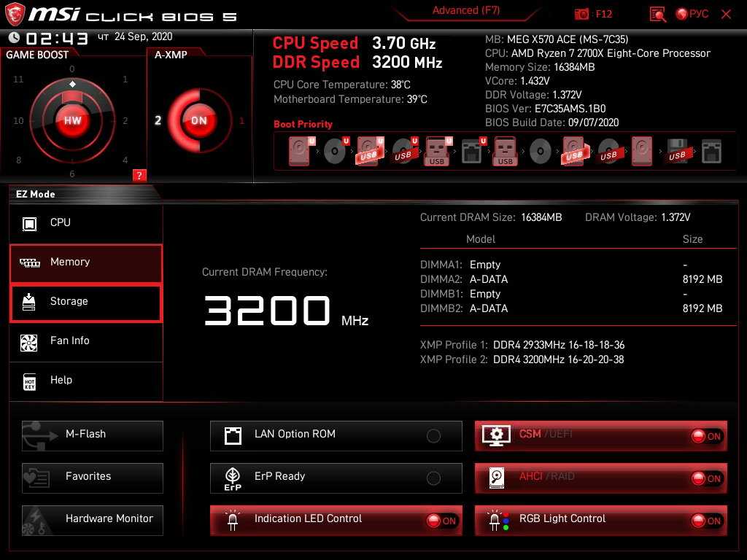Image resolution: width=747 pixels, height=560 pixels.
Task: Enable the LAN Option ROM radio button
Action: 433,436
